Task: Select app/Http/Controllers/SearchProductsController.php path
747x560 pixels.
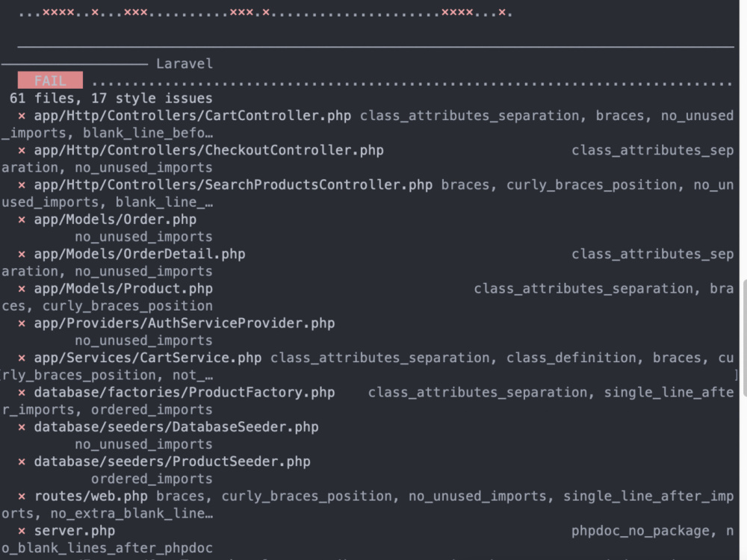Action: 233,184
